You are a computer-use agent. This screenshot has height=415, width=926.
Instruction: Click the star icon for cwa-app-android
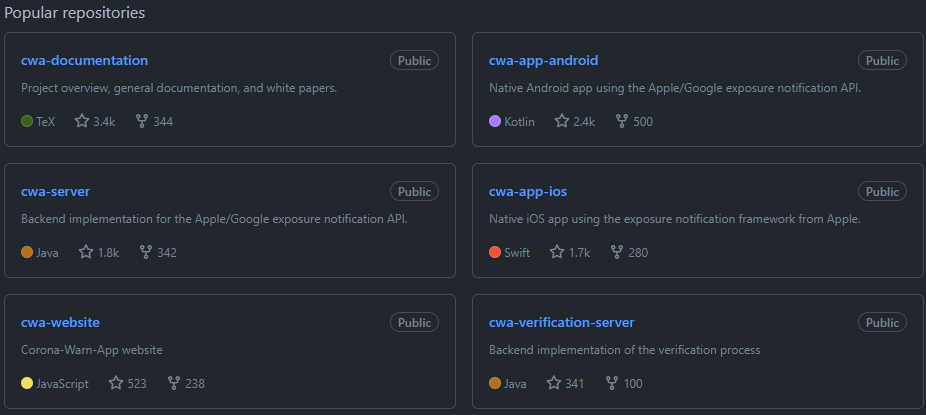(562, 122)
